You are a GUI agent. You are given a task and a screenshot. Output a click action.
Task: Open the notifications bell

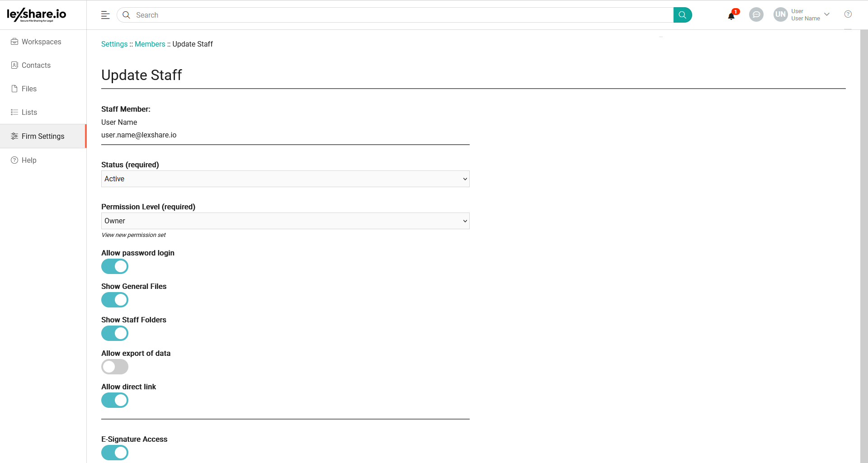[731, 16]
